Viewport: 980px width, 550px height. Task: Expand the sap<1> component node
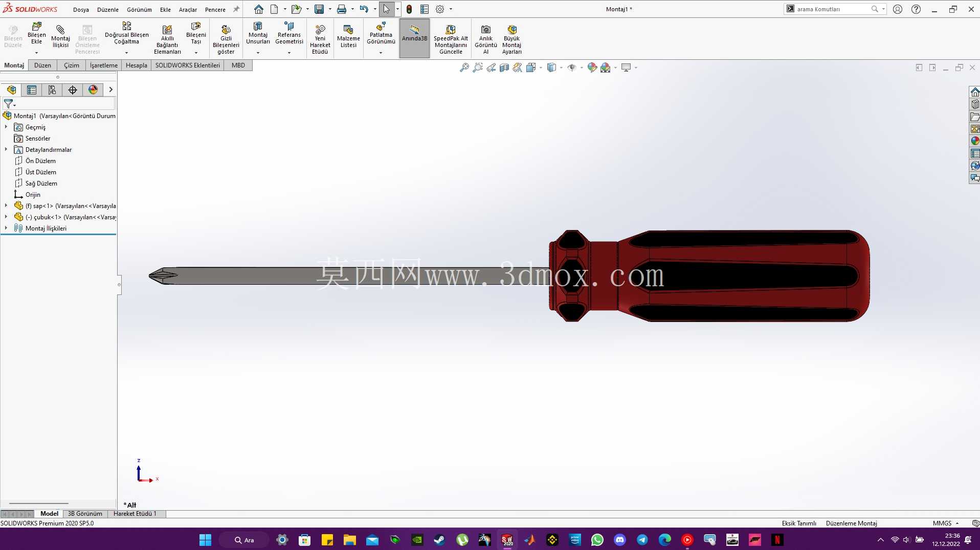pyautogui.click(x=6, y=205)
